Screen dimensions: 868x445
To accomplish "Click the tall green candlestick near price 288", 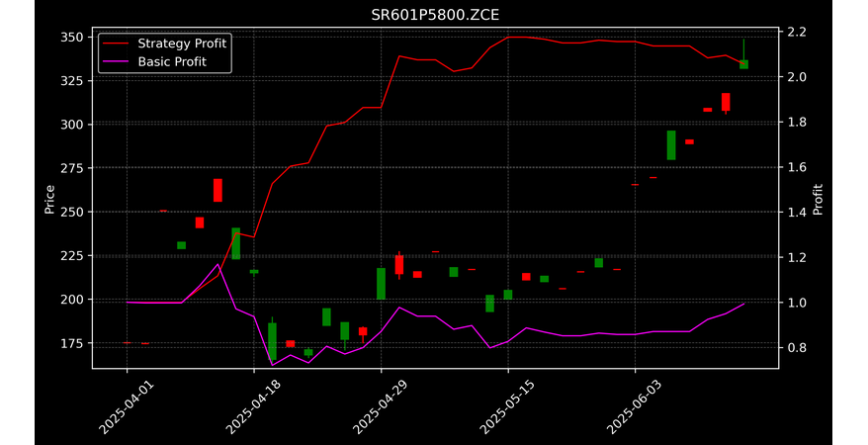I will tap(671, 145).
